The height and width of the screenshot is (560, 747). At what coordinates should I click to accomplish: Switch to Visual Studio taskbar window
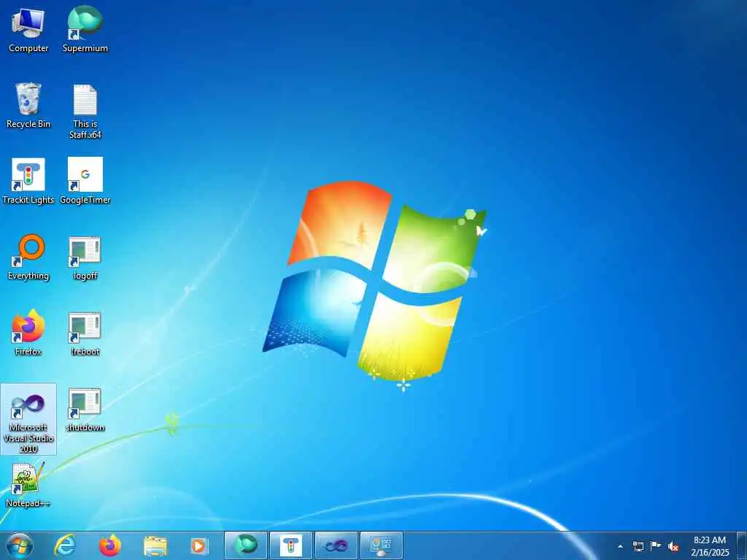click(336, 545)
